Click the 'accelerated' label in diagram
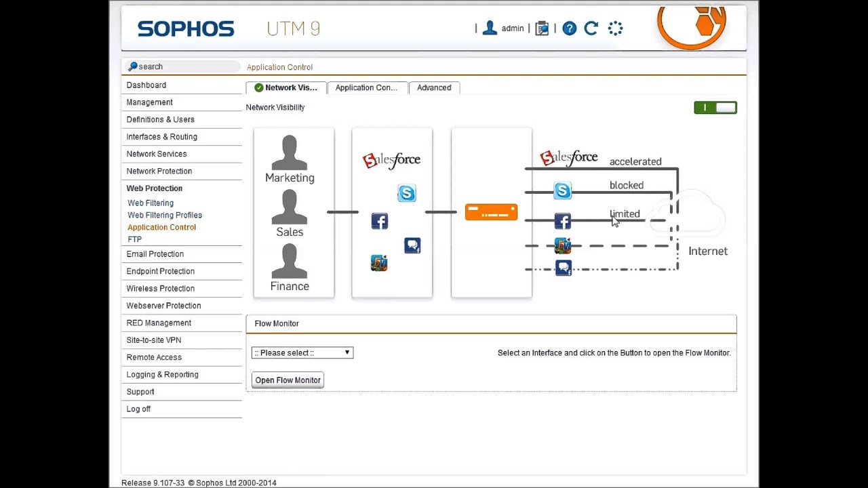This screenshot has width=868, height=488. pos(635,161)
